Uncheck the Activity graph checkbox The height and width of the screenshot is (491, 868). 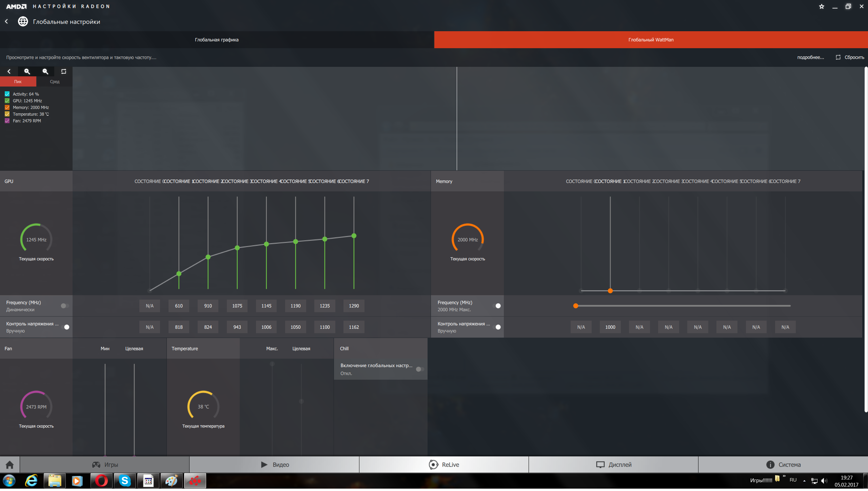tap(7, 94)
